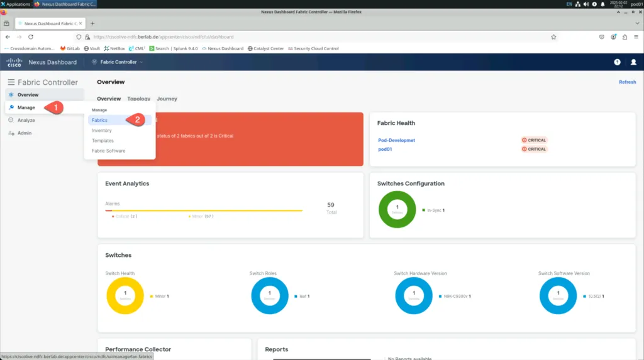The width and height of the screenshot is (644, 360).
Task: Open the help question mark icon
Action: pos(617,62)
